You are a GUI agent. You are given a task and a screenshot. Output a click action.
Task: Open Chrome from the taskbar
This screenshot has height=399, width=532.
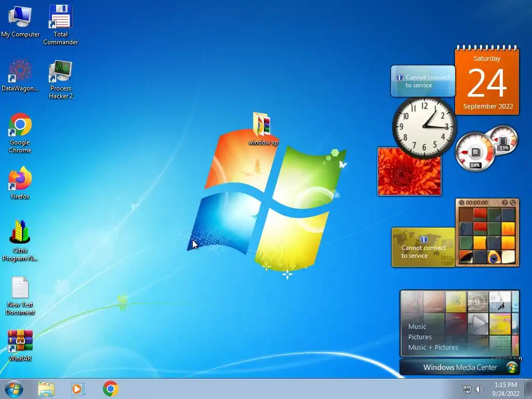(111, 389)
